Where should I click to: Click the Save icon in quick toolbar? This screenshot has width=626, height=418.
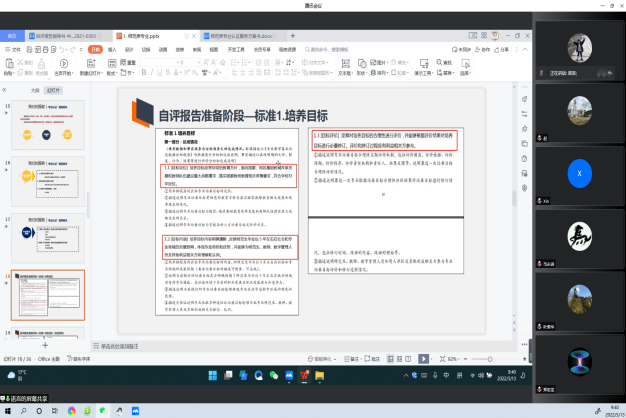pyautogui.click(x=29, y=50)
